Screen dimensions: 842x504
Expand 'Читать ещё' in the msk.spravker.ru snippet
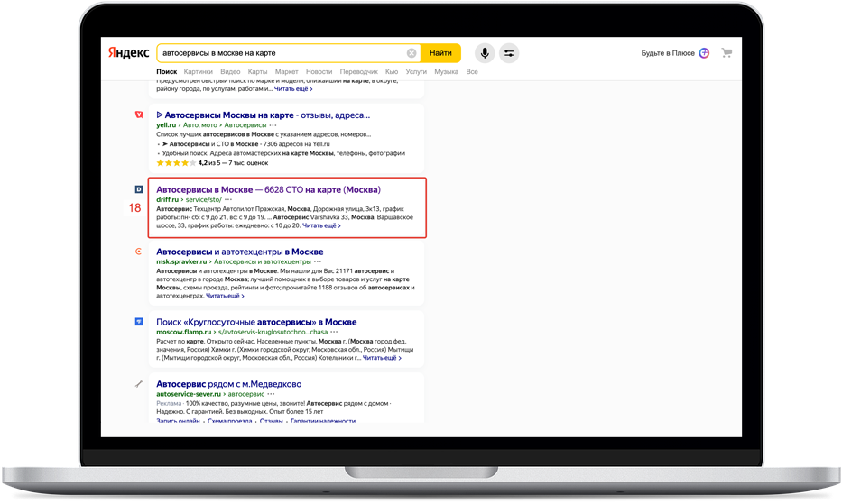coord(223,296)
